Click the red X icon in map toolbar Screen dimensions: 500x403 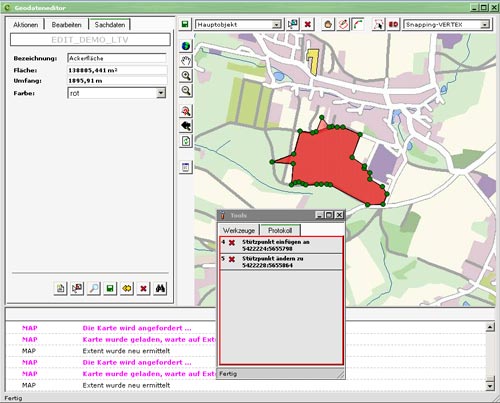308,24
